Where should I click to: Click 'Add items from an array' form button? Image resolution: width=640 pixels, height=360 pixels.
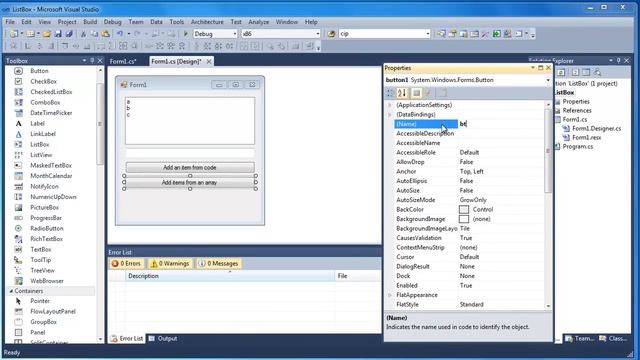coord(190,182)
